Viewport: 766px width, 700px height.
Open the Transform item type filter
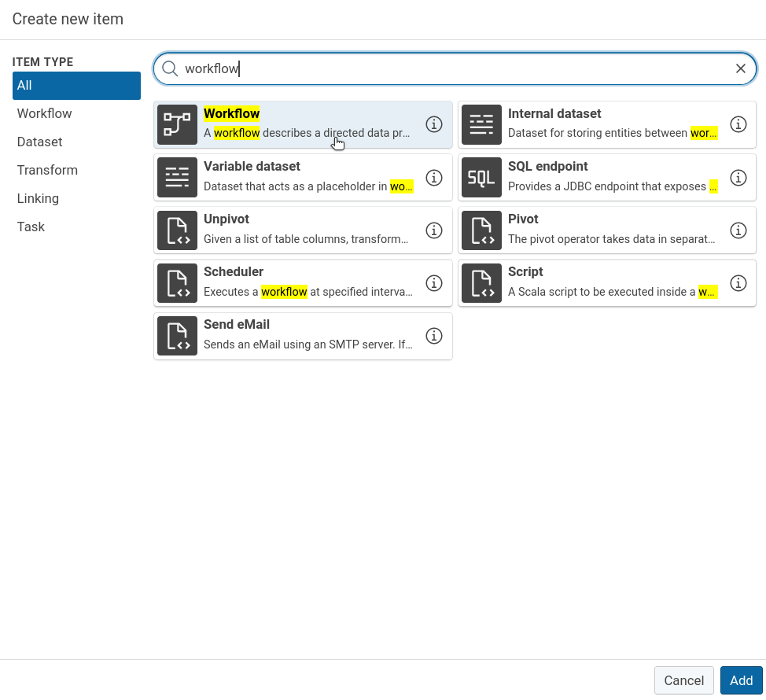coord(47,170)
